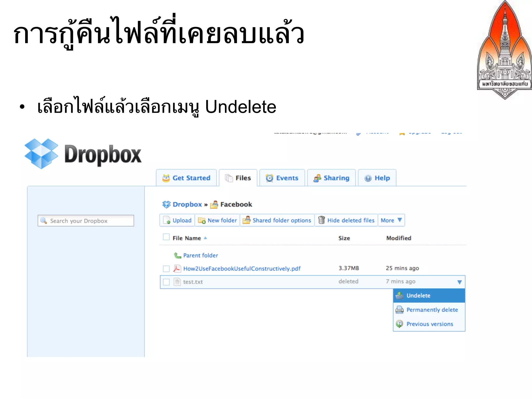This screenshot has height=399, width=532.
Task: Click the Facebook shared folder icon
Action: 214,204
